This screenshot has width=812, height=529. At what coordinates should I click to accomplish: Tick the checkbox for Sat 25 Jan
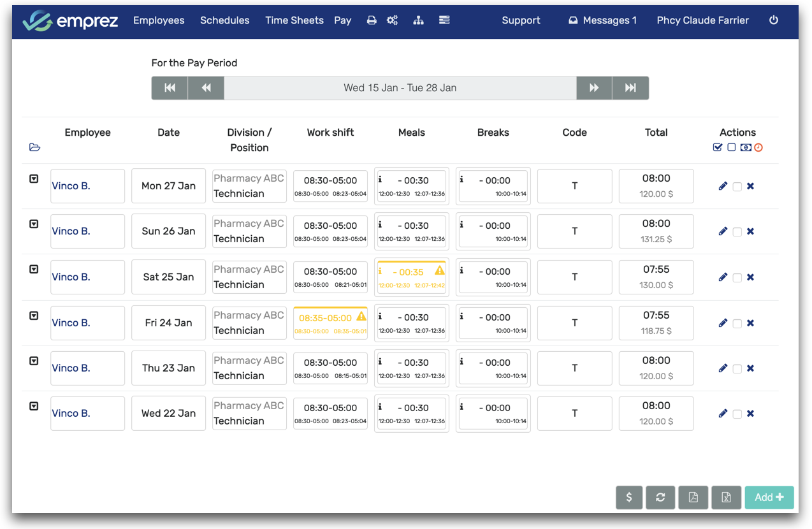click(x=737, y=278)
